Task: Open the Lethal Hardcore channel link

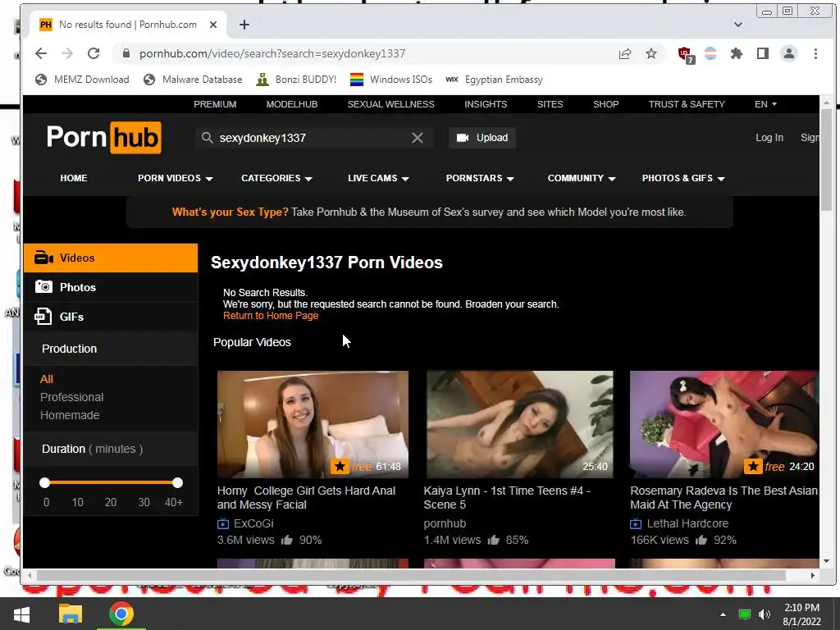Action: click(687, 523)
